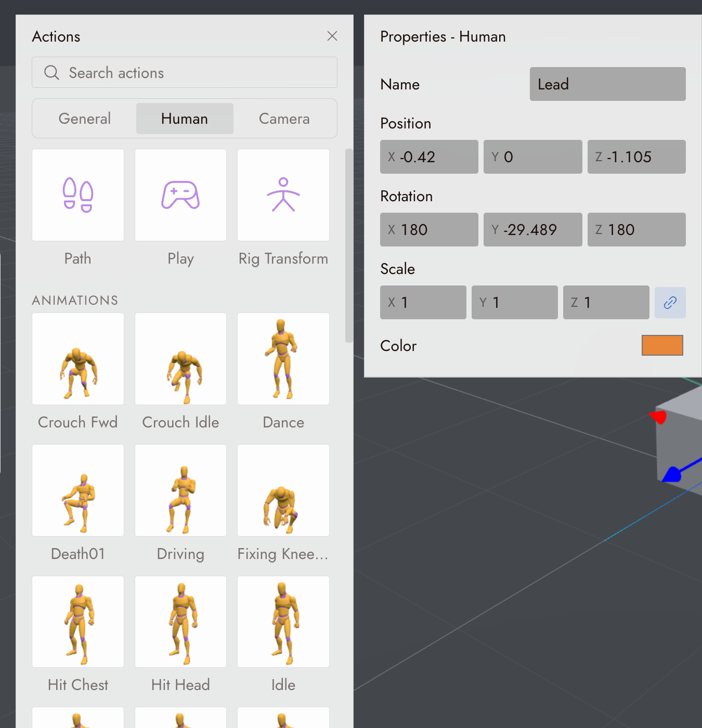Choose the Hit Chest animation
The height and width of the screenshot is (728, 702).
click(x=78, y=621)
